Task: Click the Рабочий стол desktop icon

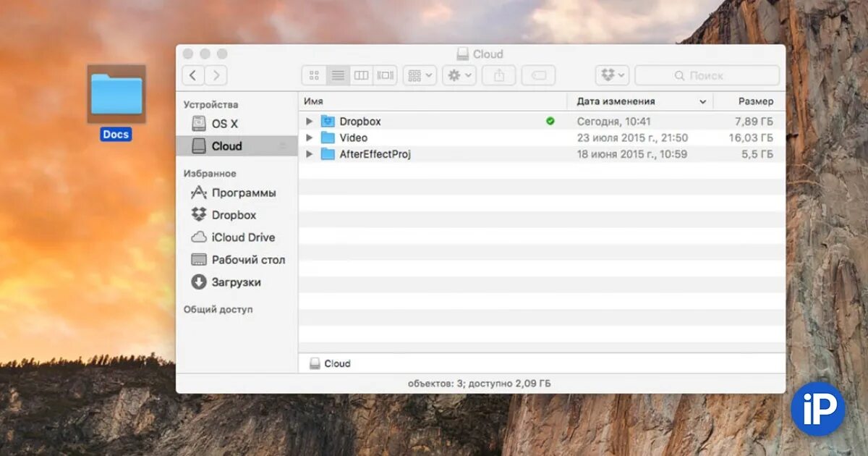Action: pos(199,260)
